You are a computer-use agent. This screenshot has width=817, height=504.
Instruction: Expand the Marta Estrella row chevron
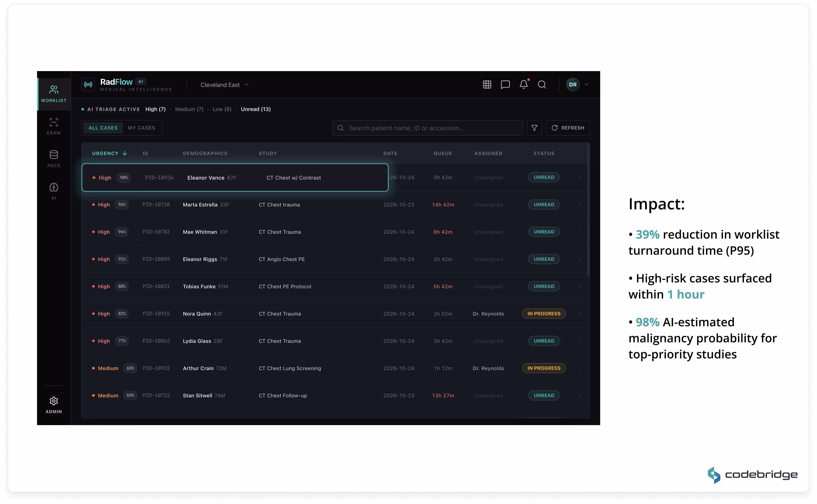coord(579,205)
